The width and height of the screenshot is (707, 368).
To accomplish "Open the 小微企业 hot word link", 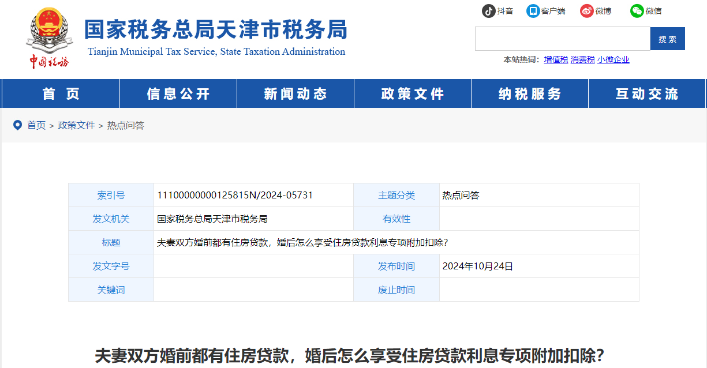I will (613, 60).
